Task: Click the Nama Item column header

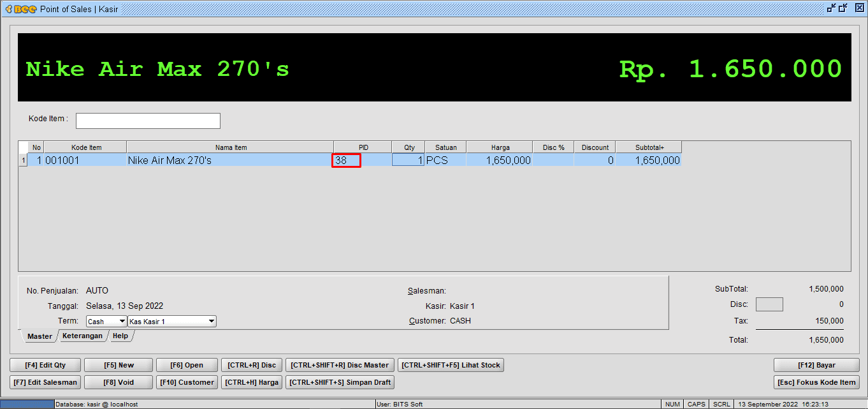Action: [230, 147]
